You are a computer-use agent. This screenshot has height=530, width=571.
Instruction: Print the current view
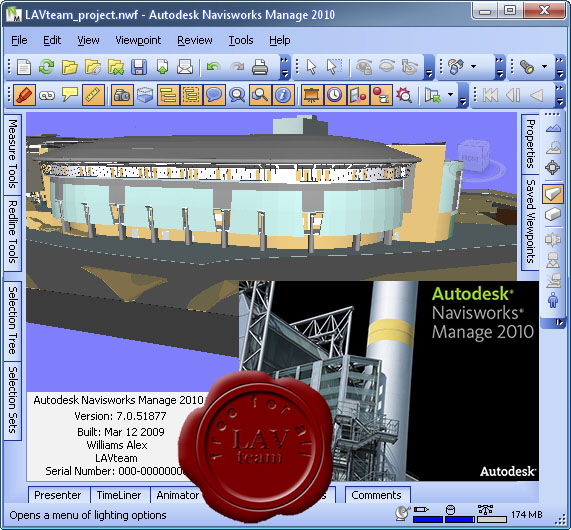pos(260,67)
